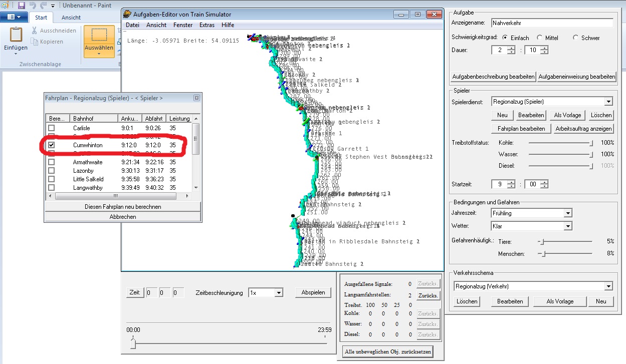Click Diesen Fahrplan neu berechnen button

(123, 206)
